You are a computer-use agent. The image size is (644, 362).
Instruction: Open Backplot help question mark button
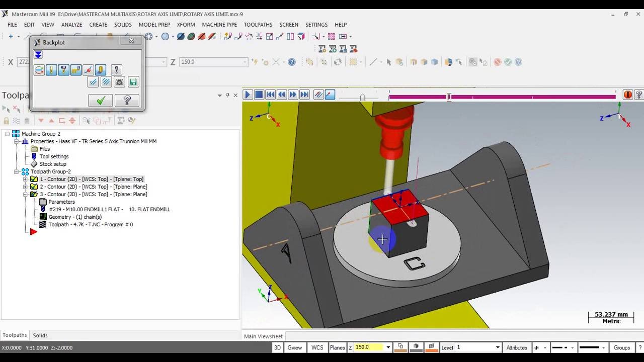[x=127, y=101]
